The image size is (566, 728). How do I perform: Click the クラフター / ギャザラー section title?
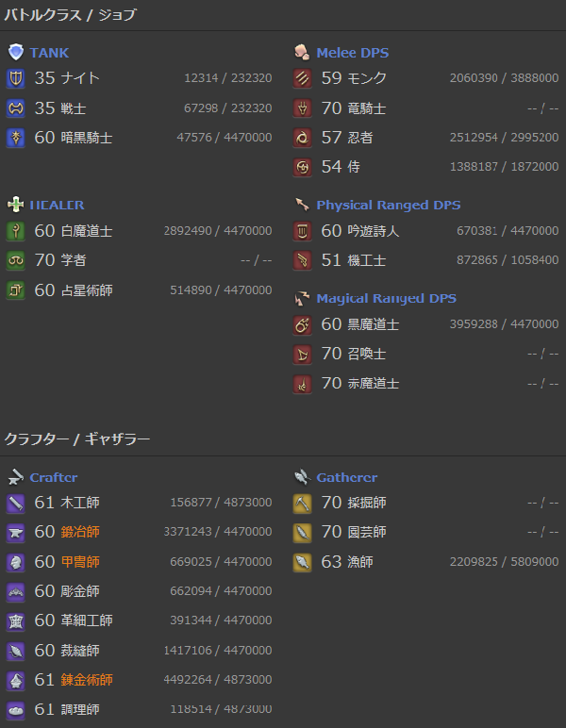(x=77, y=438)
